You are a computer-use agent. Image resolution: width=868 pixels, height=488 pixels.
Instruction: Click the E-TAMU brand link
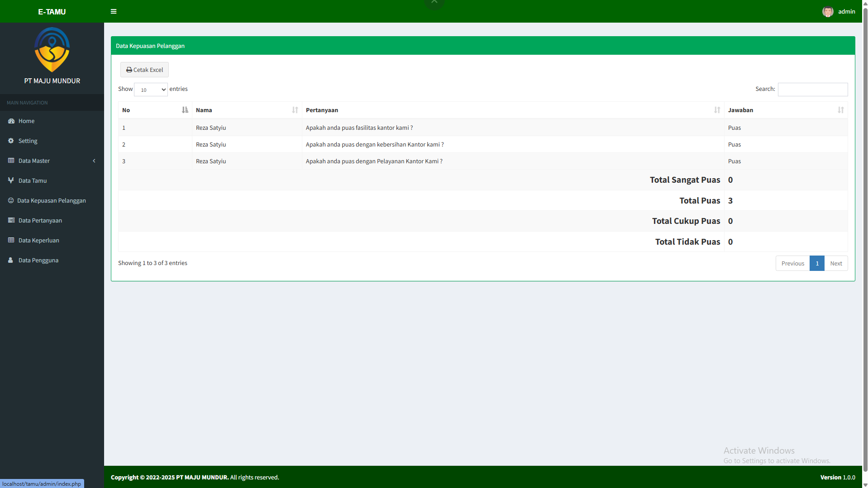[x=52, y=12]
